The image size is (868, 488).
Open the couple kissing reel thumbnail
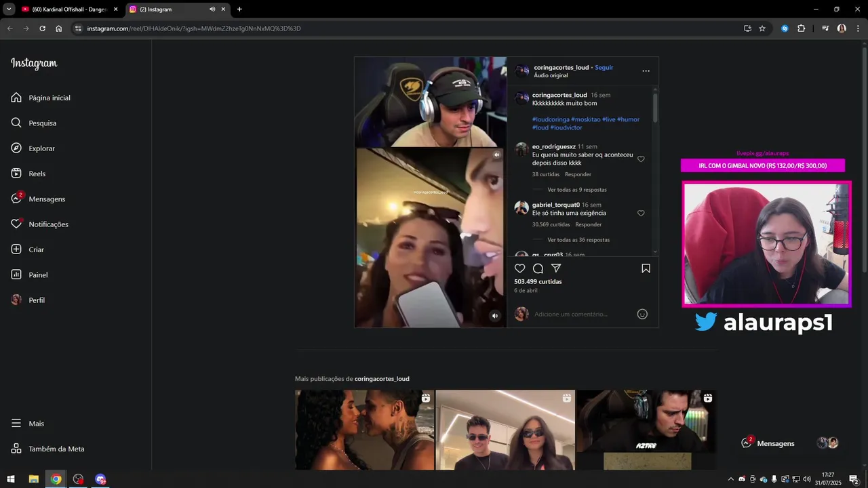(x=365, y=430)
